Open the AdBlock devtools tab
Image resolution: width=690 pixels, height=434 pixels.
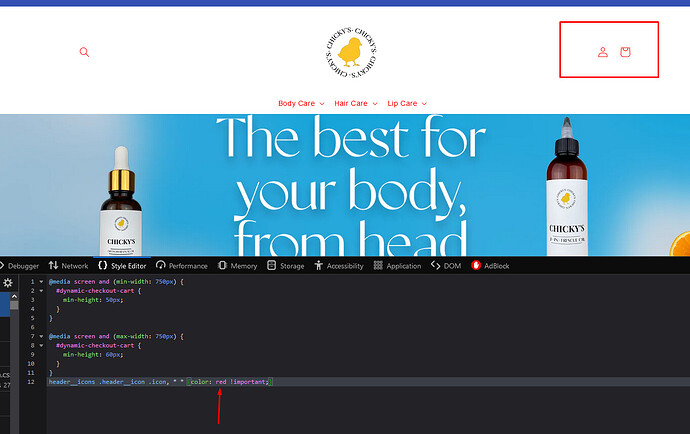(490, 266)
